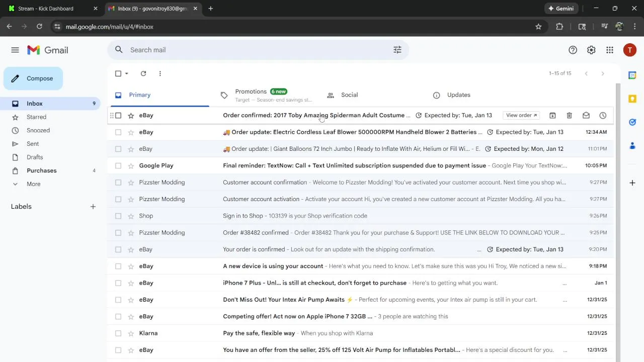Viewport: 644px width, 362px height.
Task: Star the Spiderman Costume order email
Action: point(131,115)
